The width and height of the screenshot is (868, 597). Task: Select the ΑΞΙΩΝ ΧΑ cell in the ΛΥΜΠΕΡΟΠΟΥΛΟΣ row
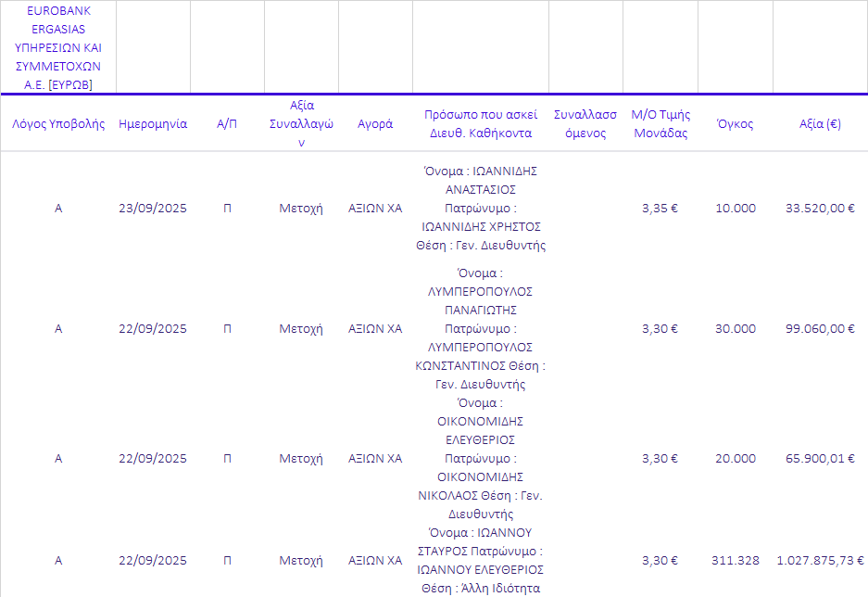coord(375,329)
